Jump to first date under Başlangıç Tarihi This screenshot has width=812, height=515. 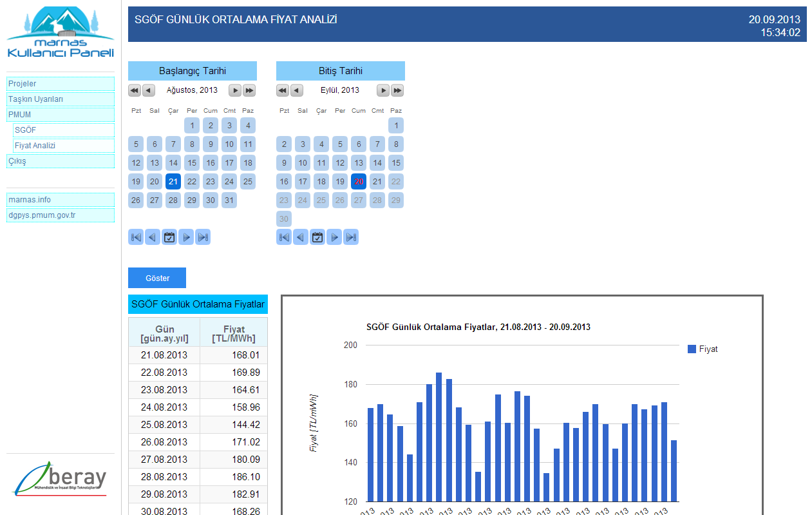click(x=136, y=237)
